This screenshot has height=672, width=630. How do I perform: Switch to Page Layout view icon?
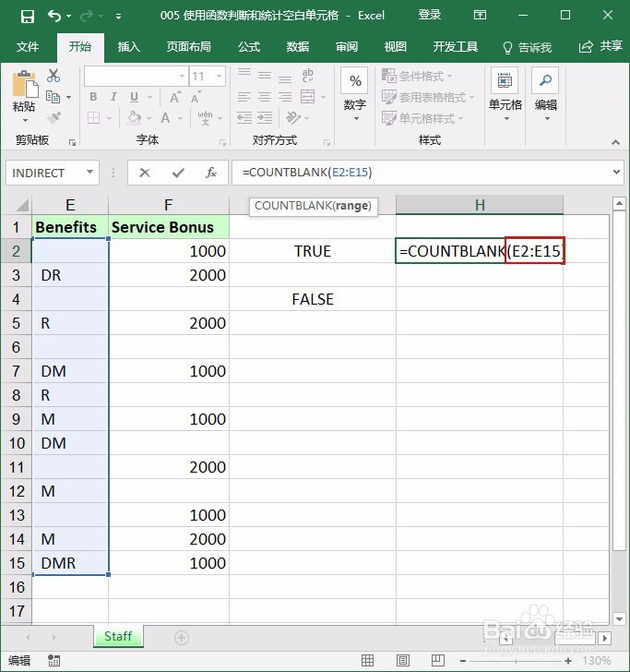coord(402,660)
